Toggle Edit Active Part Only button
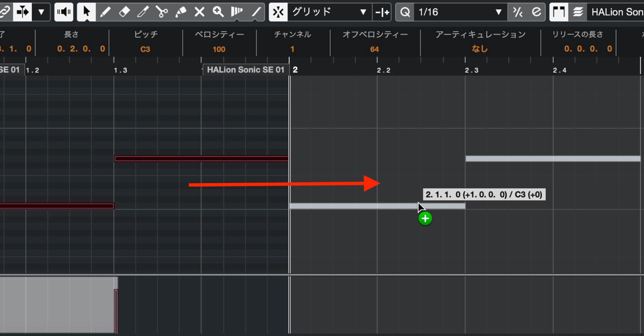The width and height of the screenshot is (644, 336). click(577, 12)
